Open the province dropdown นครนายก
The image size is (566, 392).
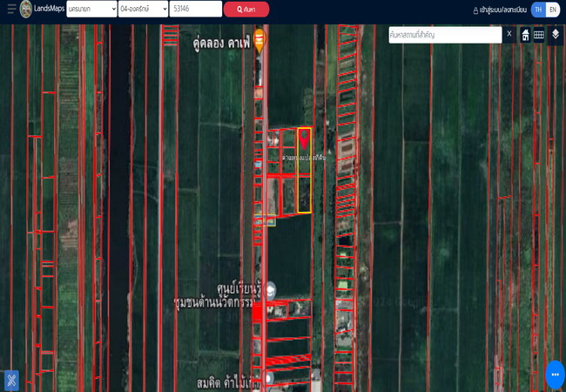tap(91, 9)
